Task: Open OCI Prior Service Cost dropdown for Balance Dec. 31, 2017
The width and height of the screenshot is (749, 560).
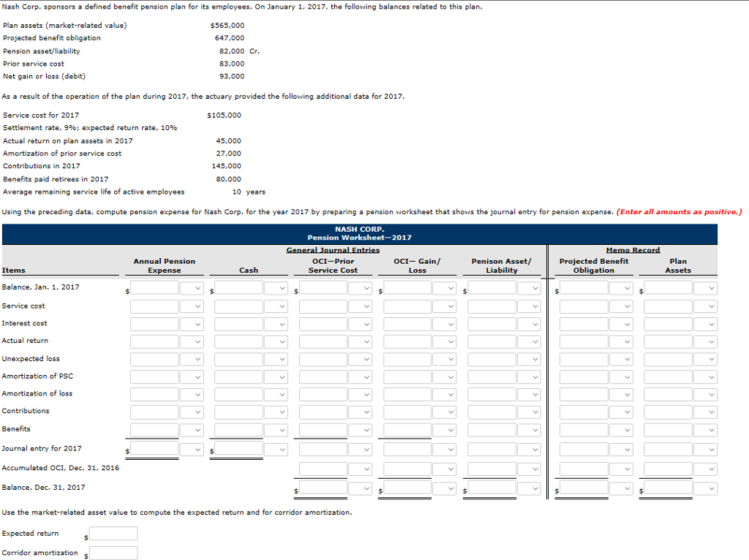Action: 360,488
